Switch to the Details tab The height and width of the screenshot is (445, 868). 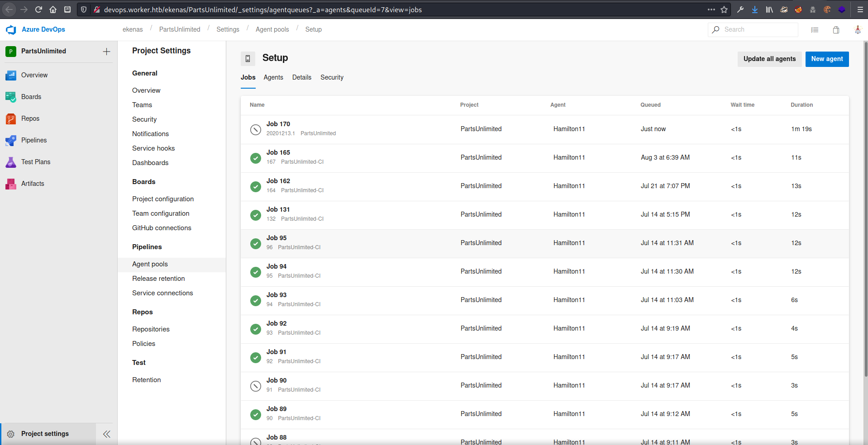[302, 77]
